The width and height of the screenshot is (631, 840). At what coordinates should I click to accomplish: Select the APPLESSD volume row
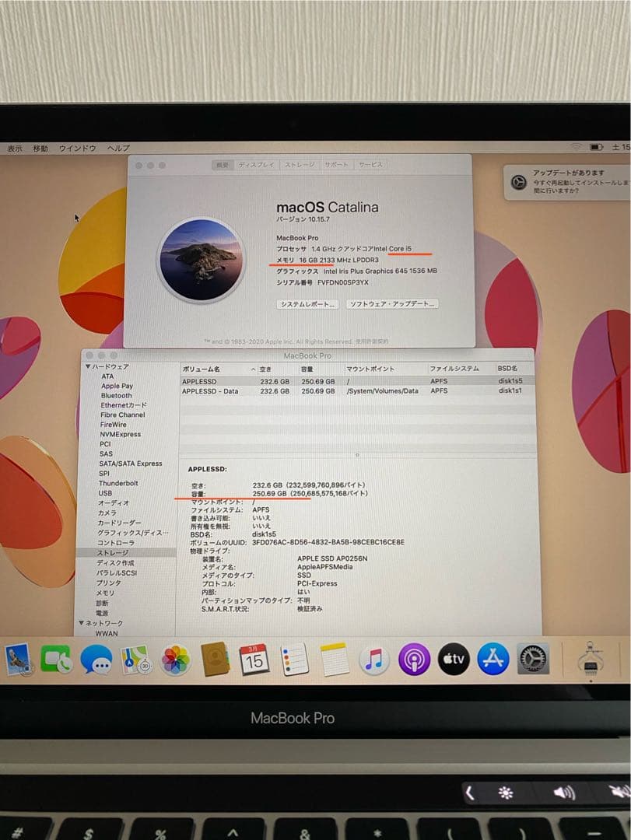[357, 381]
